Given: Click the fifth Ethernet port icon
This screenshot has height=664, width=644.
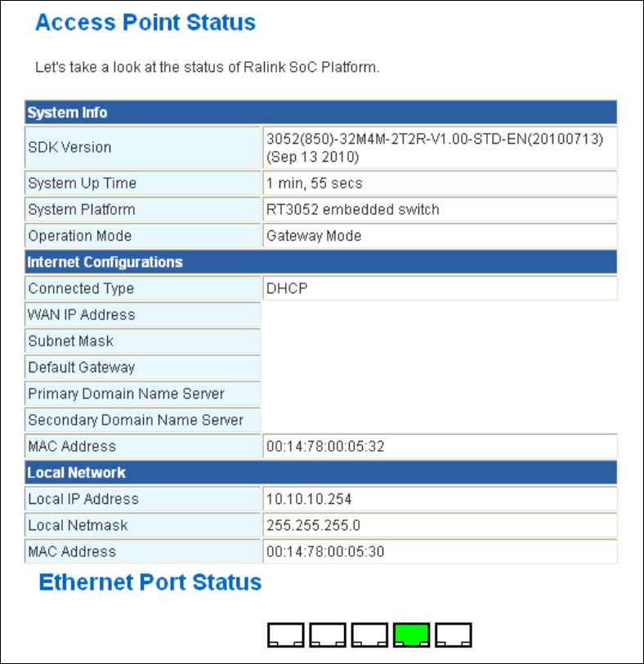Looking at the screenshot, I should coord(454,635).
